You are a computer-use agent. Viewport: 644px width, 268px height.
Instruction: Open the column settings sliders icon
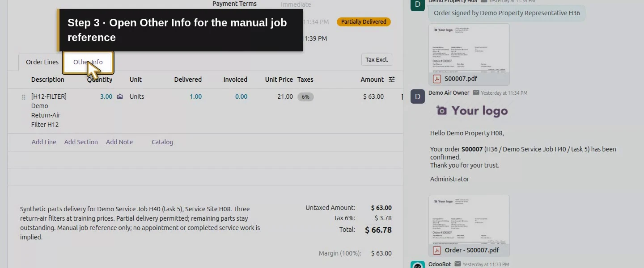point(392,80)
